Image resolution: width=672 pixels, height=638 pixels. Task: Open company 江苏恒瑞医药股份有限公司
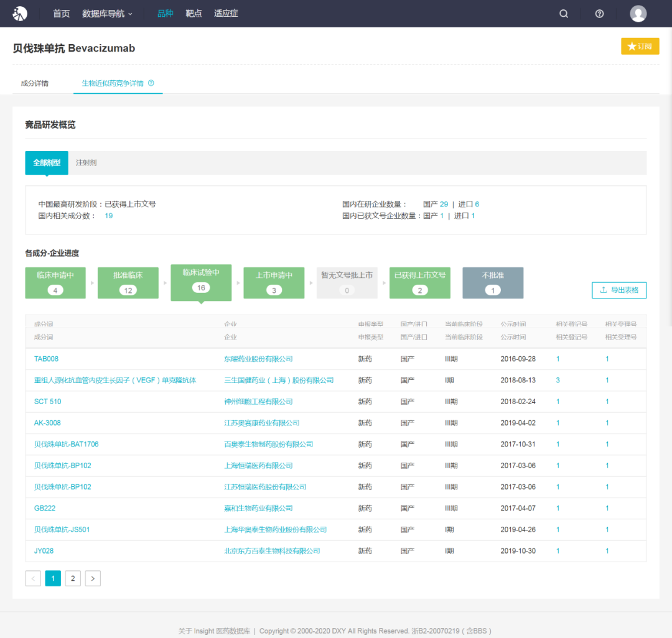tap(265, 487)
